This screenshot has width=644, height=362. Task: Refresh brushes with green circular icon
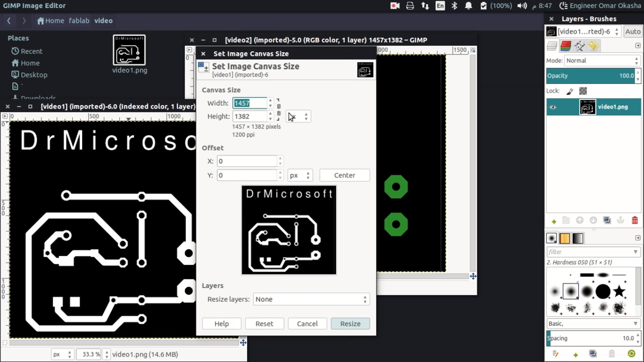click(632, 354)
